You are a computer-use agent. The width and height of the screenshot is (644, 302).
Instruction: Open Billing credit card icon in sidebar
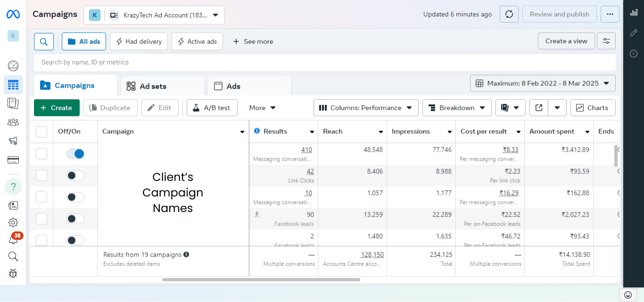point(13,160)
